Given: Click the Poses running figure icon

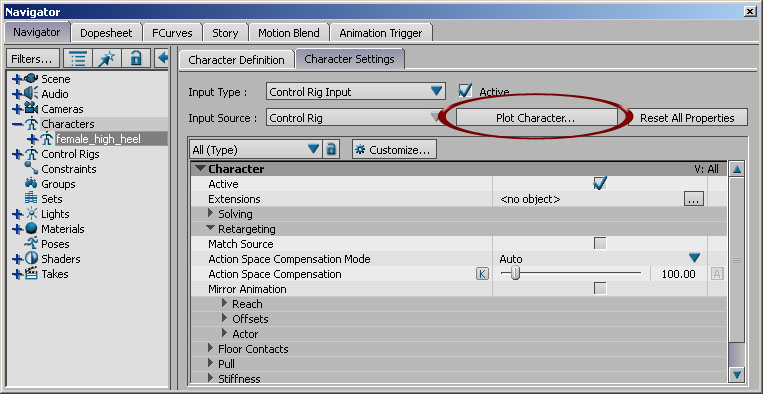Looking at the screenshot, I should tap(31, 244).
